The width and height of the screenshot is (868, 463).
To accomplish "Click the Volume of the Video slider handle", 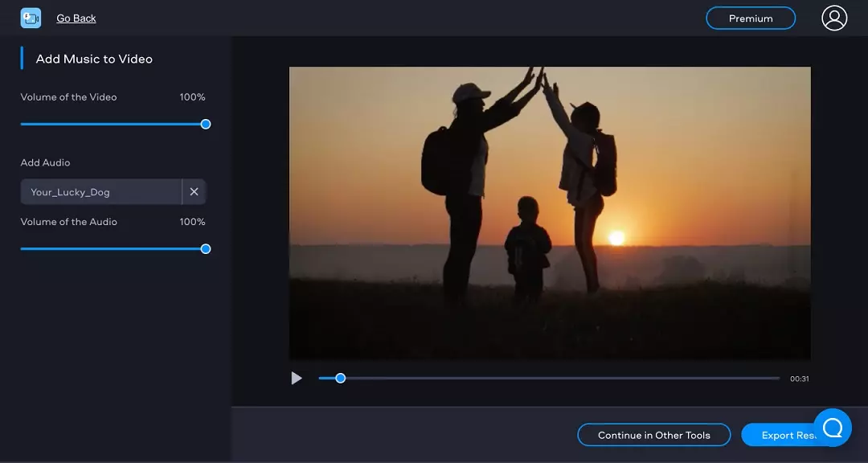I will coord(206,124).
